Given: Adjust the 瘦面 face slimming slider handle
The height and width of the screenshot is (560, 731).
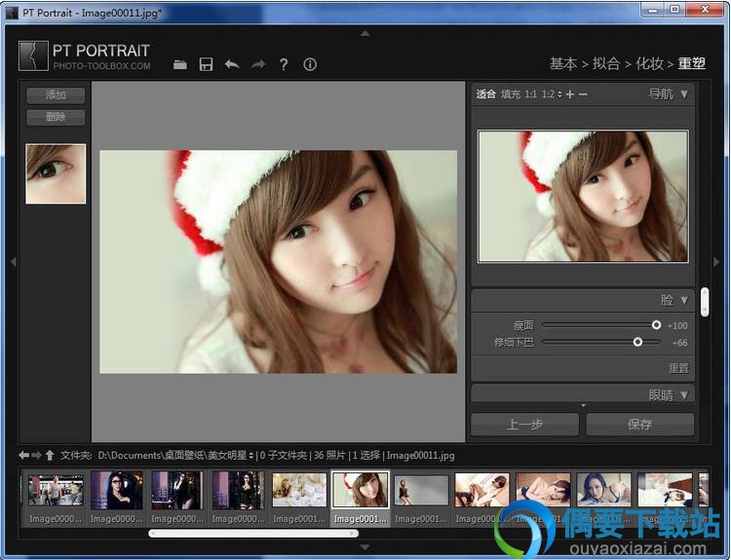Looking at the screenshot, I should 656,324.
